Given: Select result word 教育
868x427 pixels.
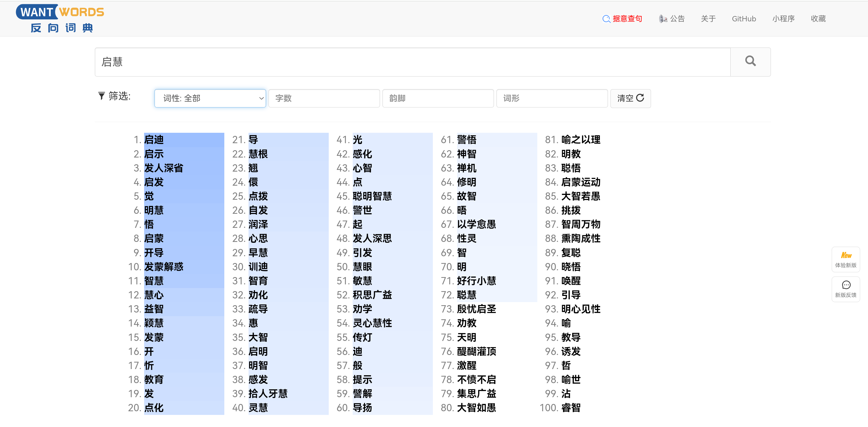Looking at the screenshot, I should [154, 379].
